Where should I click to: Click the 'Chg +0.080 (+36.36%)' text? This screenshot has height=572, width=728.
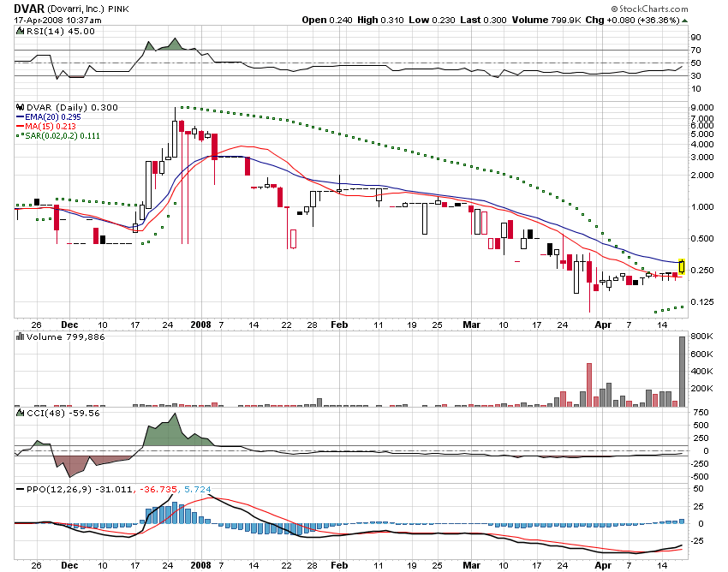point(632,20)
